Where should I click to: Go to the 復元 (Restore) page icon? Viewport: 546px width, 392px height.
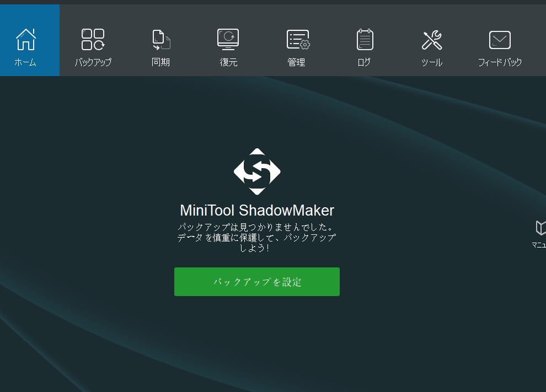[228, 39]
